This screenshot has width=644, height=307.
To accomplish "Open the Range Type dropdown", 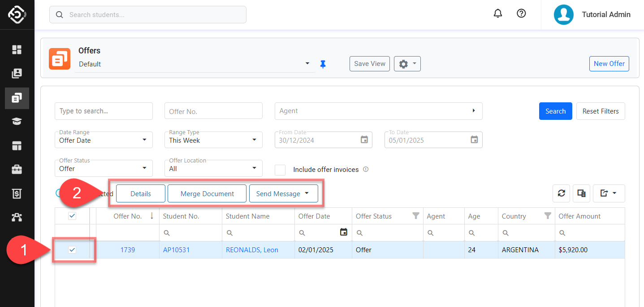I will click(213, 140).
